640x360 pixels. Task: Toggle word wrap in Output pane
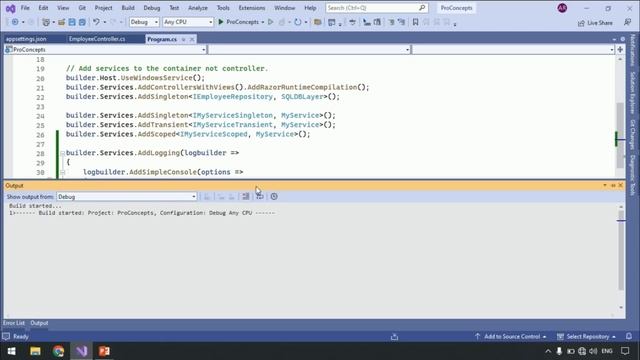(x=260, y=197)
